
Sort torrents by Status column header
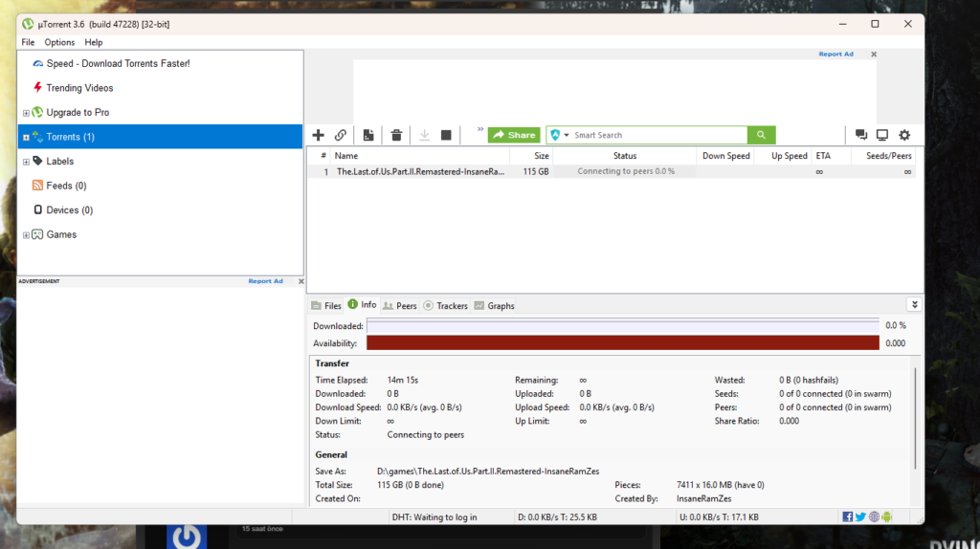click(x=624, y=156)
